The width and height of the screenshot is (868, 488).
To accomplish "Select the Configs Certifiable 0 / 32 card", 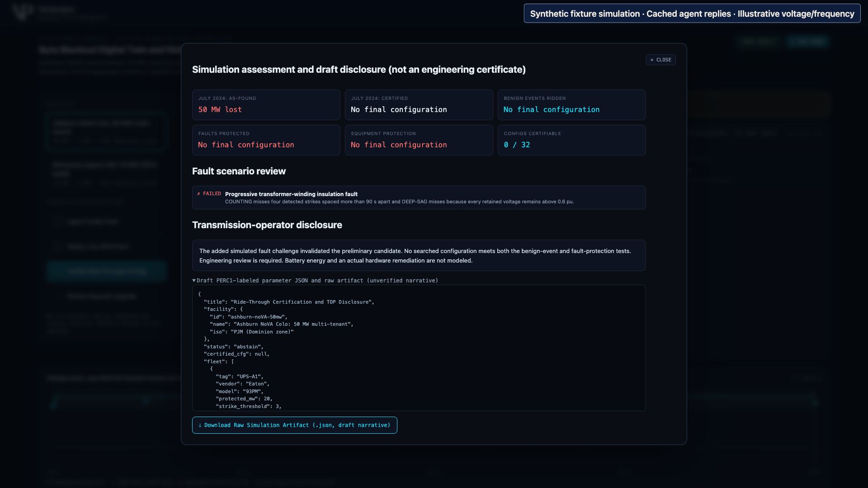I will click(571, 140).
